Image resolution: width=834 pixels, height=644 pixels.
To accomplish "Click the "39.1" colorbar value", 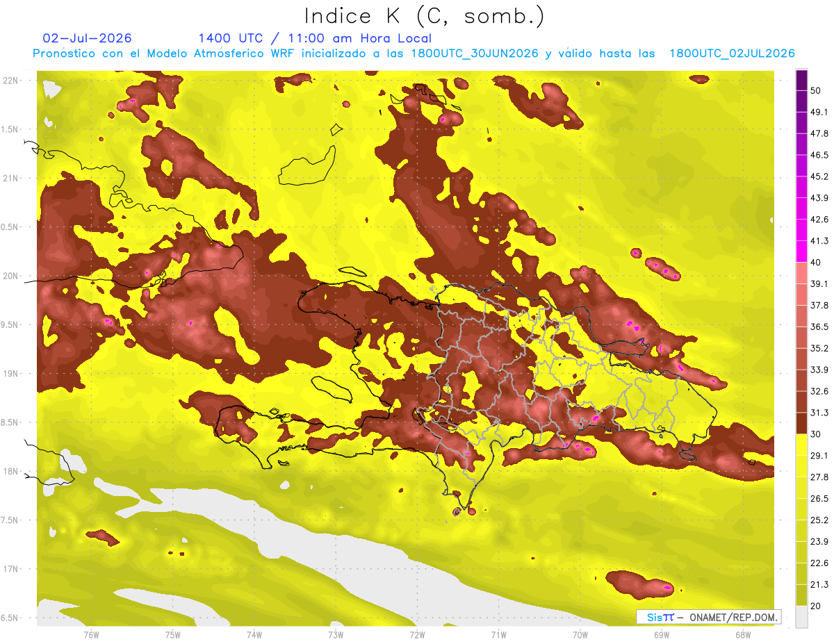I will (x=819, y=283).
